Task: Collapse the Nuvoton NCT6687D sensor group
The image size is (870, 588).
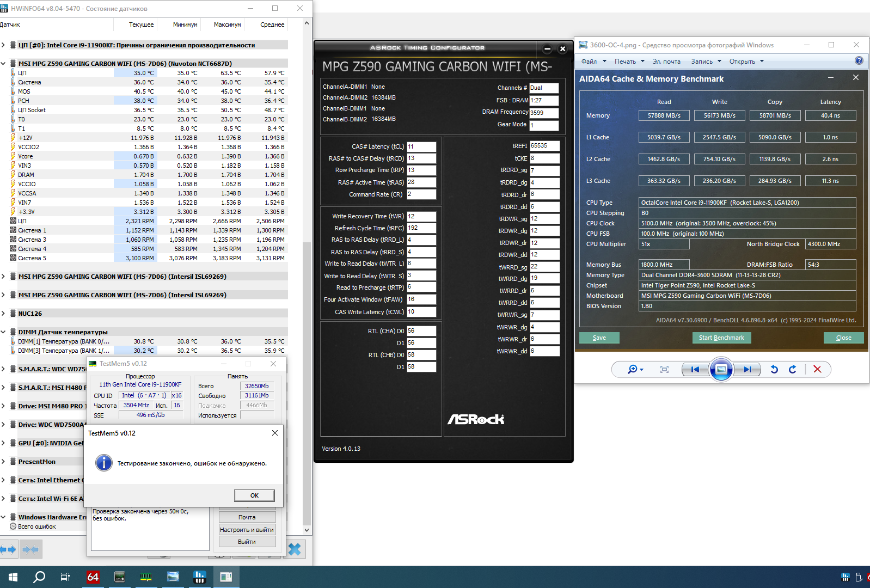Action: (x=3, y=64)
